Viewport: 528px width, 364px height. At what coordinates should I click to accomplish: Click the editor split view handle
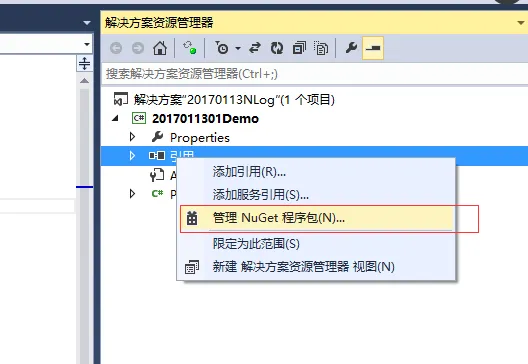(x=84, y=63)
